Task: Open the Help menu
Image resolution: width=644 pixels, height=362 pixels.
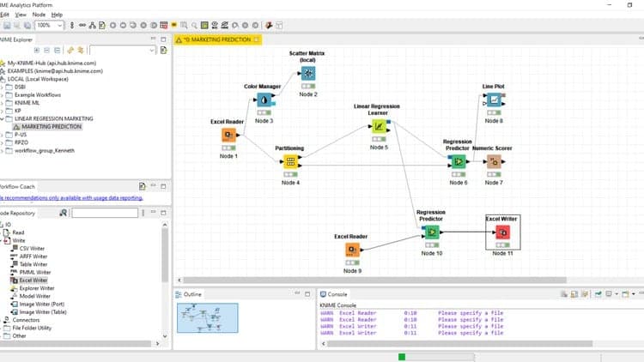Action: coord(57,15)
